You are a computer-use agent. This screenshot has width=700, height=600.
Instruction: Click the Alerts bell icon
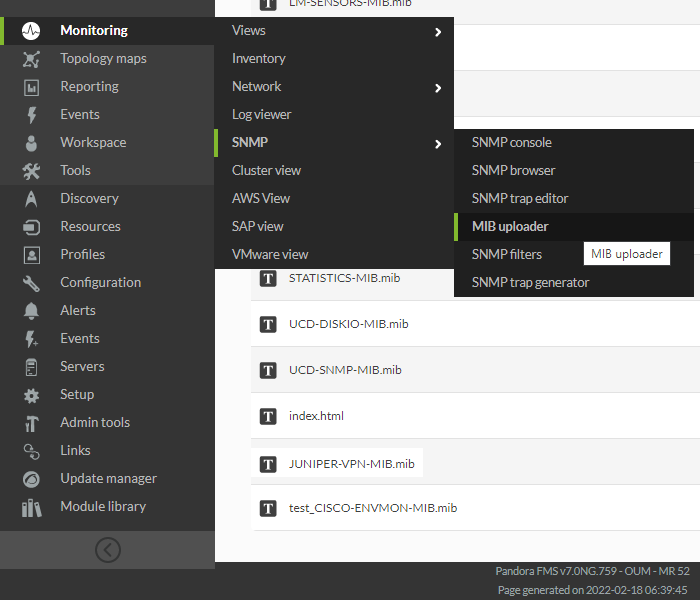[x=31, y=311]
